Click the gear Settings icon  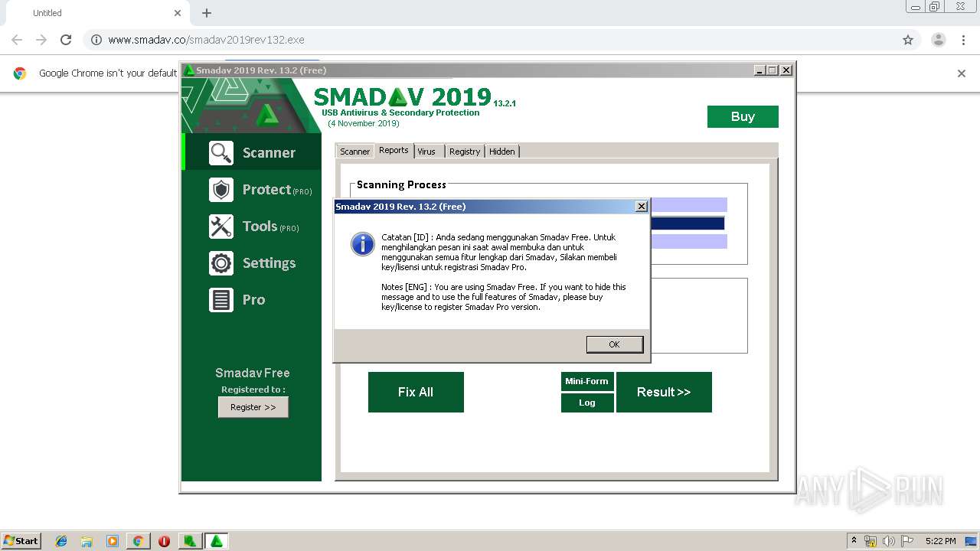tap(221, 263)
